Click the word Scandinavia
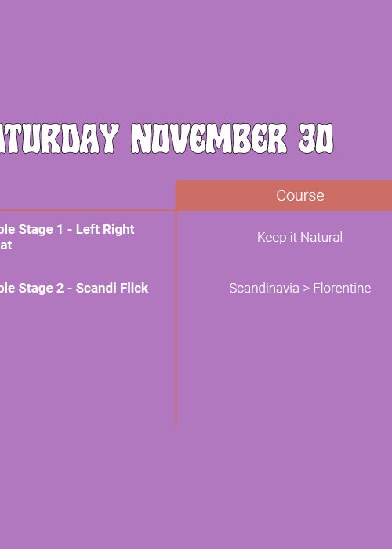This screenshot has width=392, height=549. 264,288
